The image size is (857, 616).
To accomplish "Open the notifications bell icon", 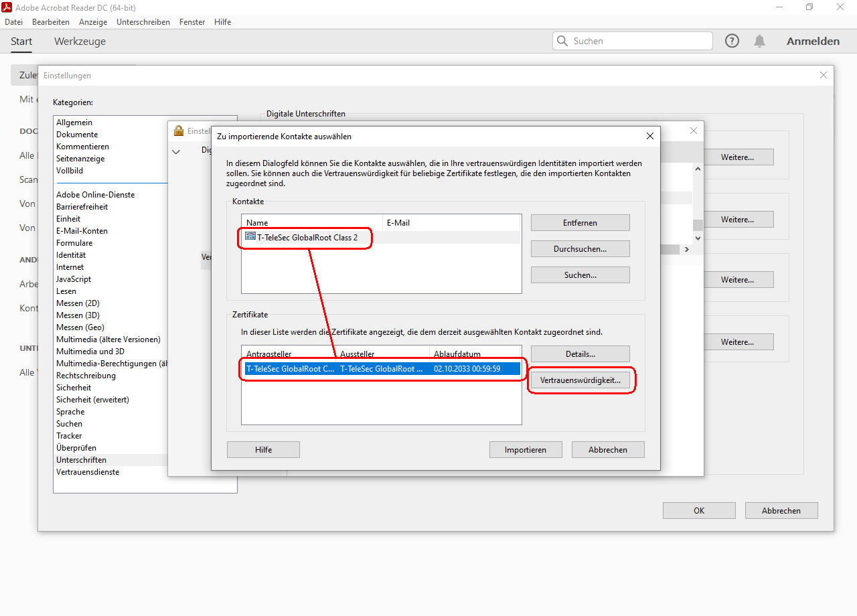I will click(x=759, y=41).
